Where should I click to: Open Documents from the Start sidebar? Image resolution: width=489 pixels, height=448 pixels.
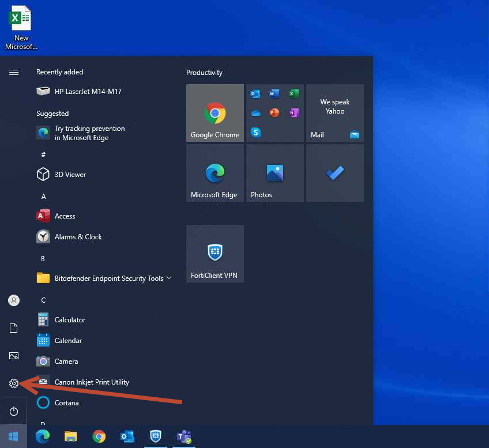point(14,328)
